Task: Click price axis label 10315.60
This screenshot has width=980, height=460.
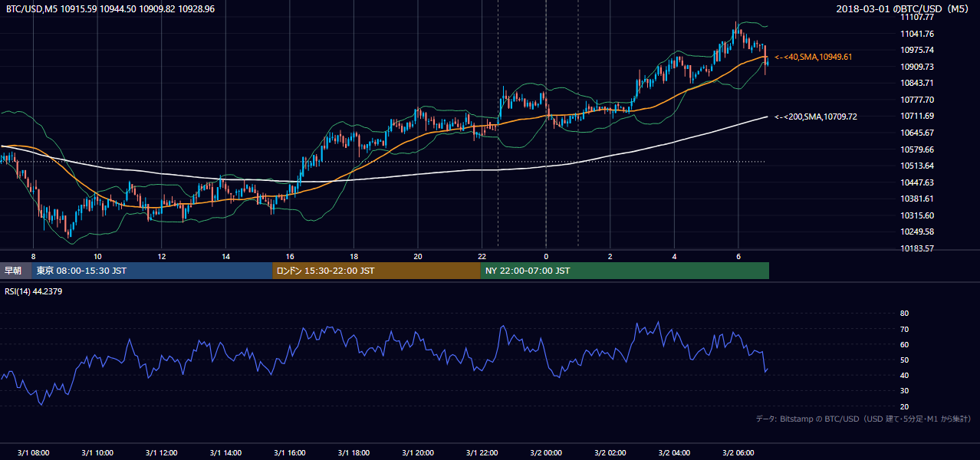Action: (x=916, y=215)
